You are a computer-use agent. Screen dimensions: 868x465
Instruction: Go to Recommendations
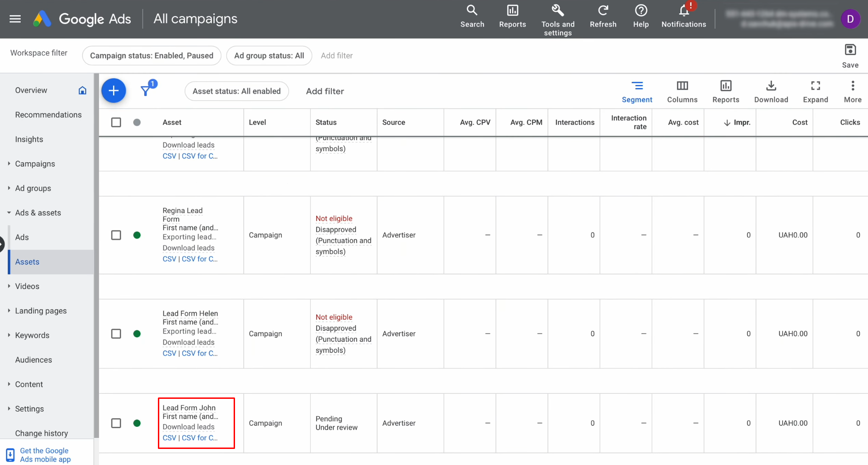tap(48, 115)
